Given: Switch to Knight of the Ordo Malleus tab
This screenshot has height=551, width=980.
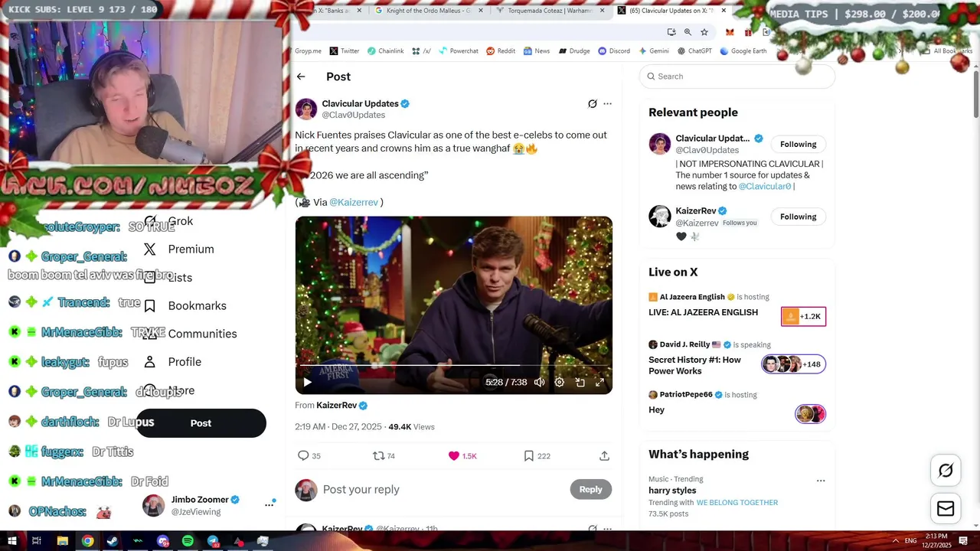Looking at the screenshot, I should (x=429, y=11).
